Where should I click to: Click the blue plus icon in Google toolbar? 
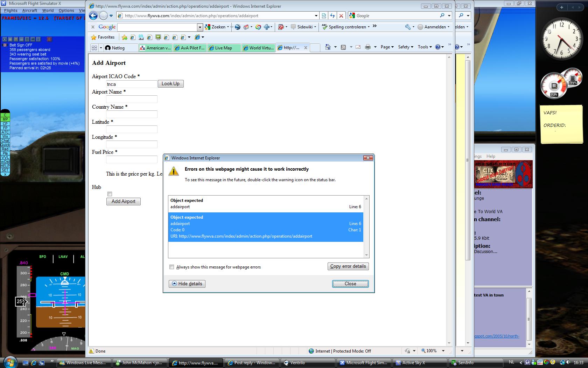coord(267,27)
